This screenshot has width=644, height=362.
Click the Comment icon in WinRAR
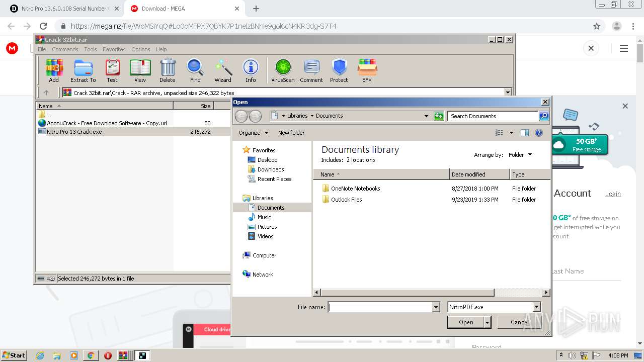pyautogui.click(x=311, y=70)
